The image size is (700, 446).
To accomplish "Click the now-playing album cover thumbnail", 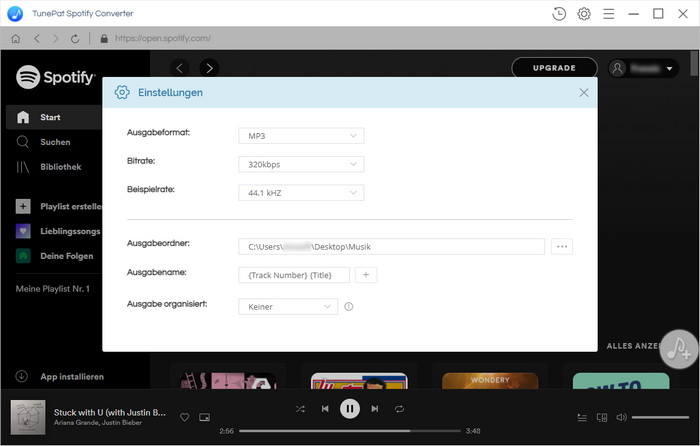I will [x=28, y=417].
